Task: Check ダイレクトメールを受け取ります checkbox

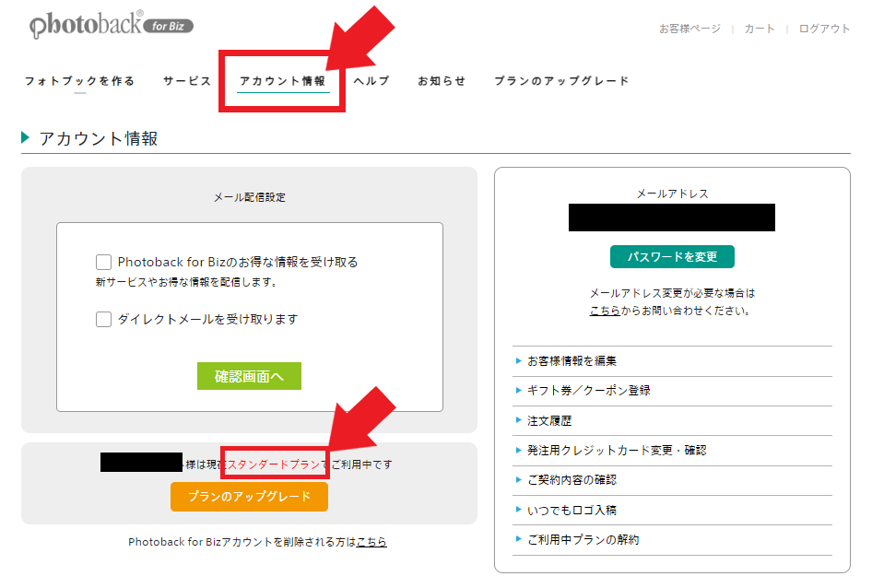Action: coord(103,319)
